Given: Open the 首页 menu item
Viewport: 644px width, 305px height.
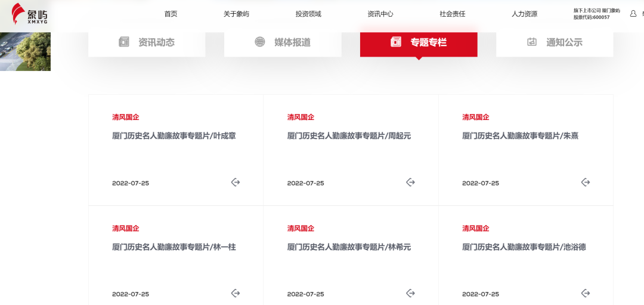Looking at the screenshot, I should click(171, 14).
